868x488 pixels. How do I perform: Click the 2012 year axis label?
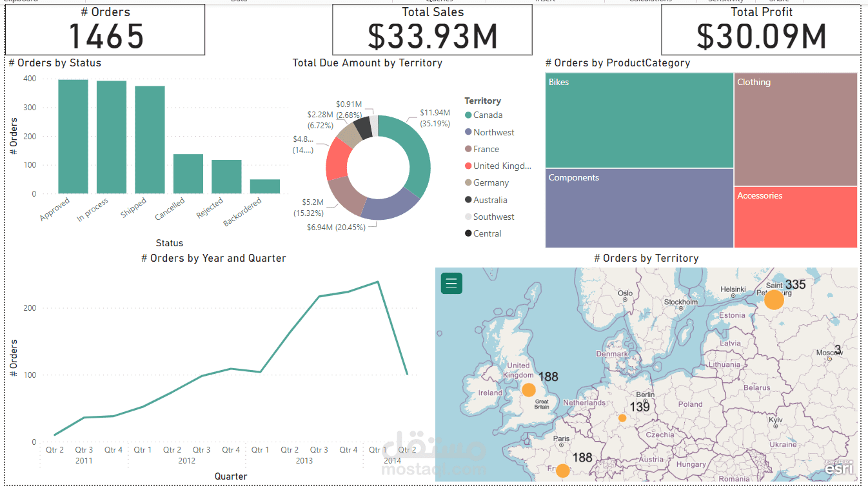pos(187,460)
